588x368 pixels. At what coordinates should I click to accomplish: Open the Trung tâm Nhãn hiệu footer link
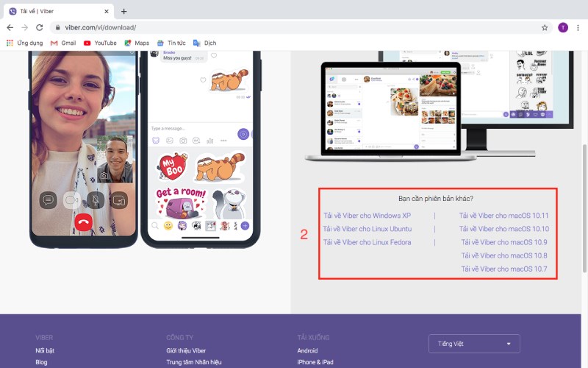tap(194, 362)
